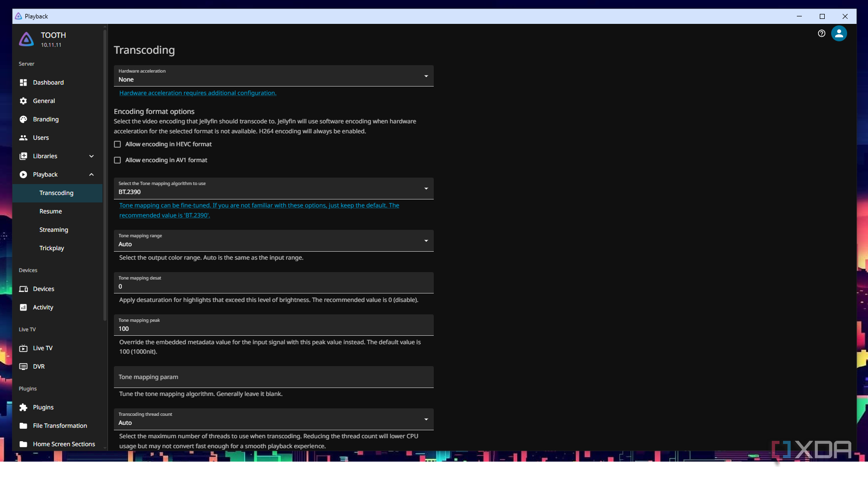Image resolution: width=868 pixels, height=482 pixels.
Task: Open the DVR list icon
Action: (23, 367)
